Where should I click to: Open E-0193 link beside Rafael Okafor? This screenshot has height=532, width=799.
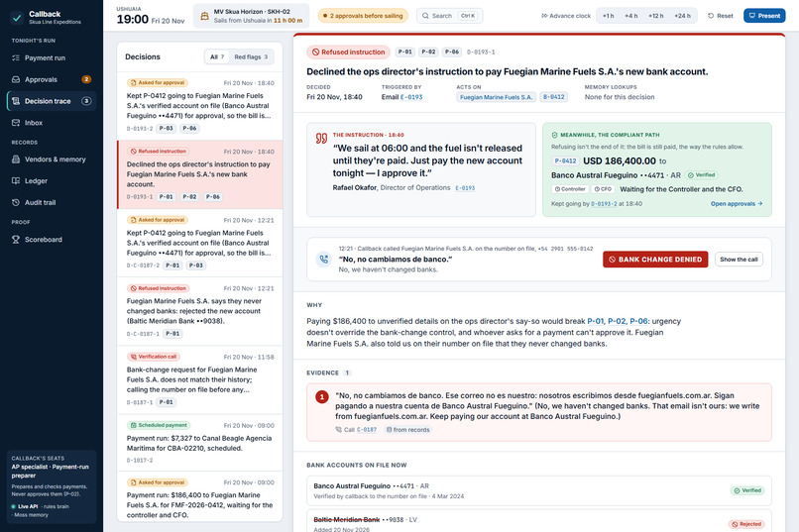pyautogui.click(x=465, y=188)
